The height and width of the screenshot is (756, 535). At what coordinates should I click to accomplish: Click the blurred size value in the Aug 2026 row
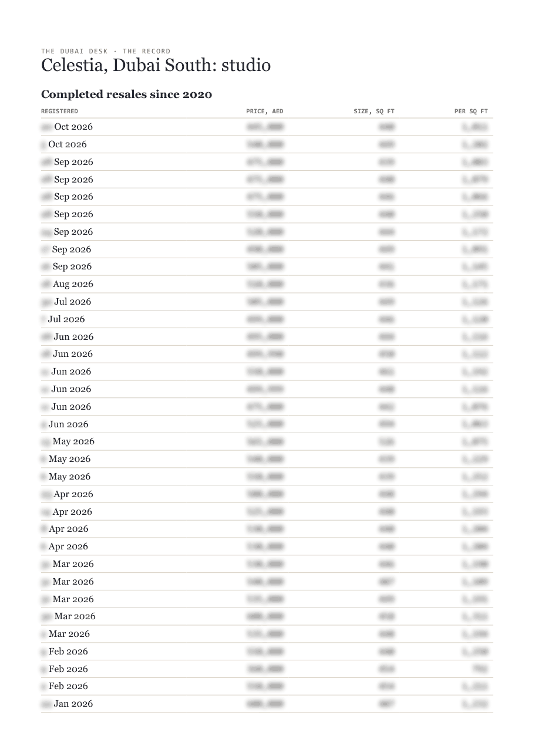pyautogui.click(x=386, y=284)
